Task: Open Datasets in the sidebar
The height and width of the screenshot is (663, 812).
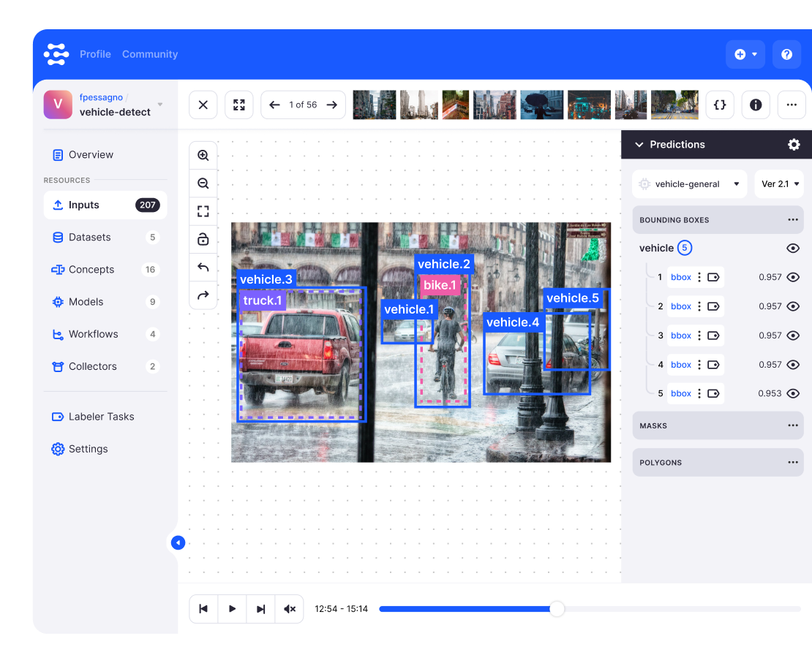Action: (x=89, y=238)
